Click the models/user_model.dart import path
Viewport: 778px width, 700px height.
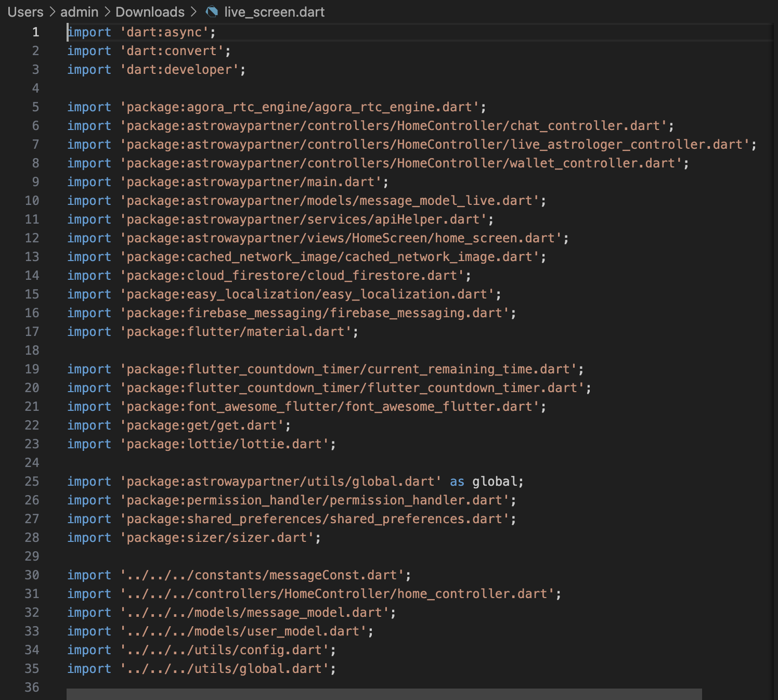[x=243, y=631]
